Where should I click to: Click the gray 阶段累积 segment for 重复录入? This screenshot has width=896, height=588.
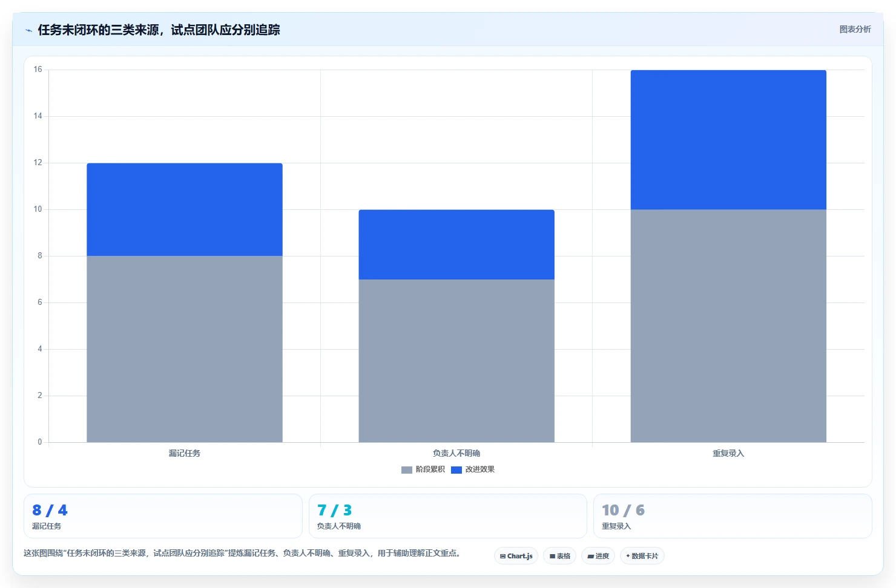click(x=728, y=326)
